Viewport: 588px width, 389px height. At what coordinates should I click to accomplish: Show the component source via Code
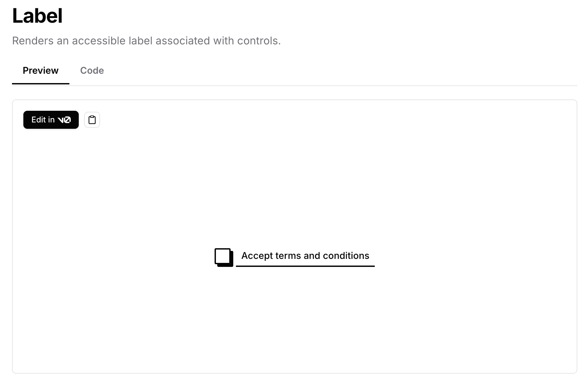pyautogui.click(x=92, y=71)
